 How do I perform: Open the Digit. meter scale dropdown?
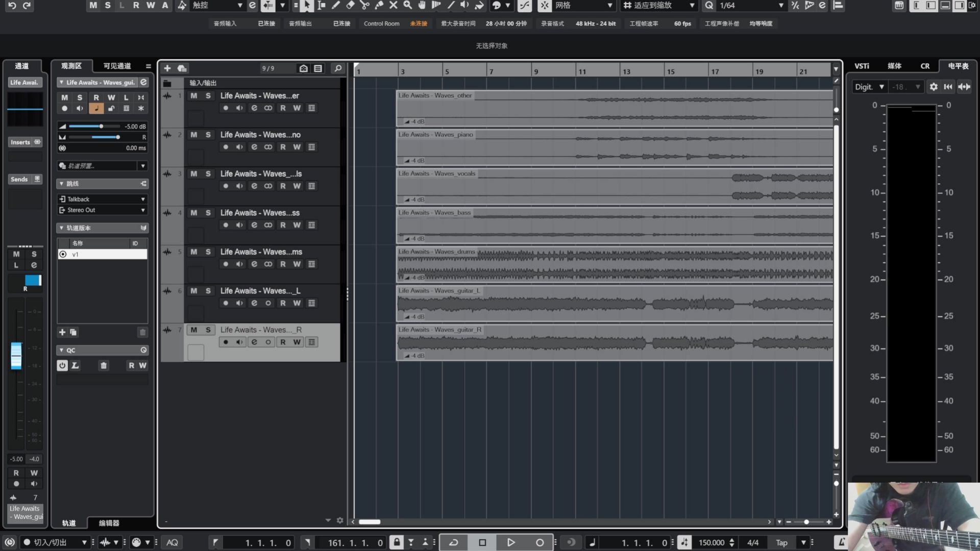click(869, 87)
